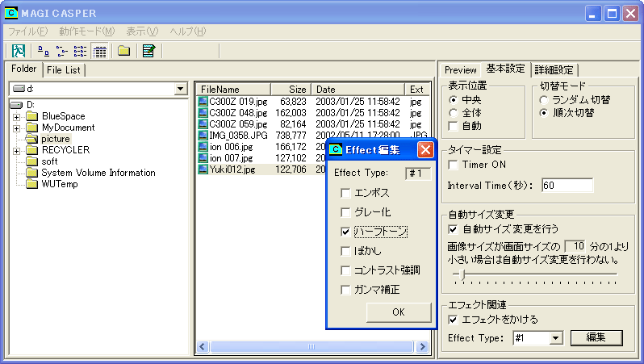Click the horizontal scrollbar thumb in file list
The width and height of the screenshot is (644, 364).
click(312, 347)
